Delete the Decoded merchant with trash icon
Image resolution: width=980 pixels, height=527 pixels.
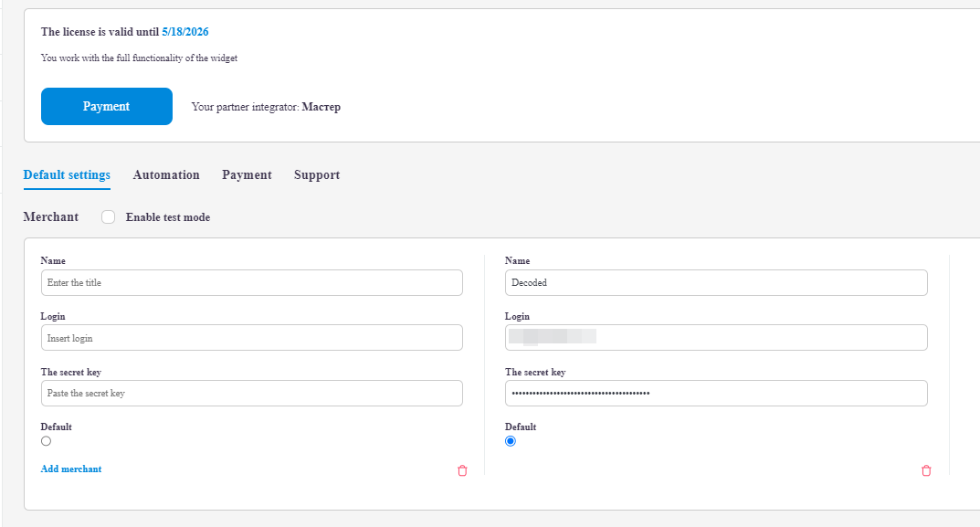926,470
